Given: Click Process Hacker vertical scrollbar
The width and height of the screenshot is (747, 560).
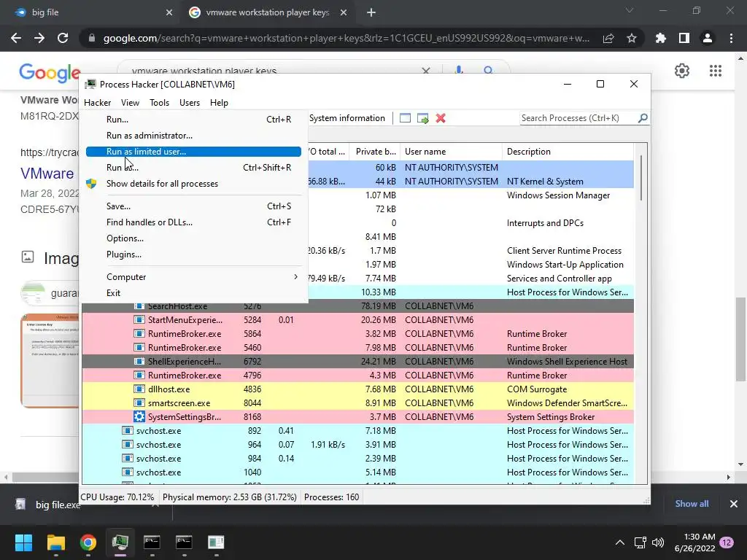Looking at the screenshot, I should tap(641, 178).
